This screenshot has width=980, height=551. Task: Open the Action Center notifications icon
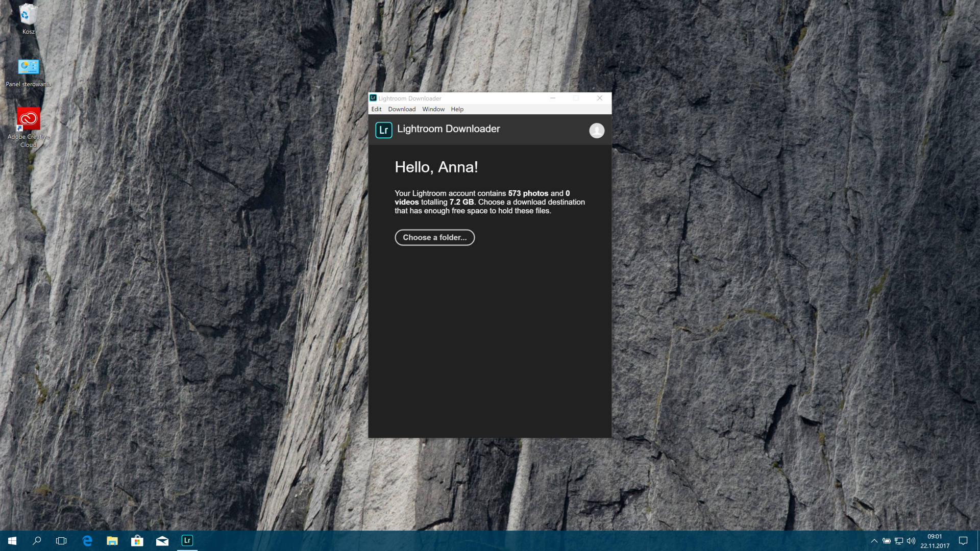(963, 541)
